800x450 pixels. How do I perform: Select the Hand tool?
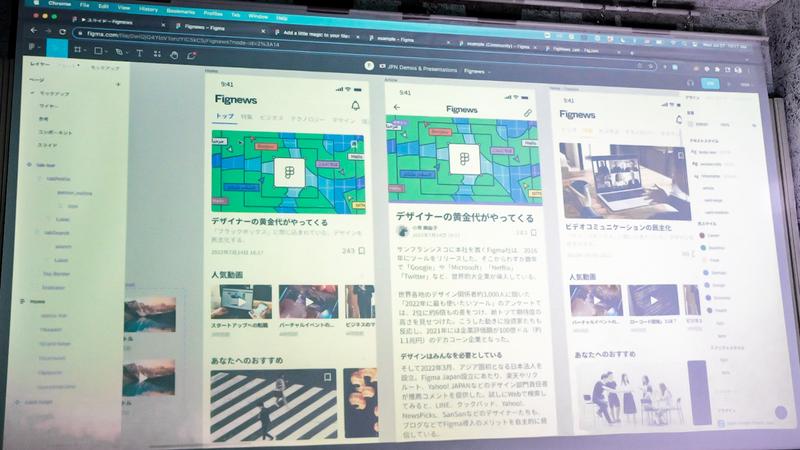coord(174,55)
